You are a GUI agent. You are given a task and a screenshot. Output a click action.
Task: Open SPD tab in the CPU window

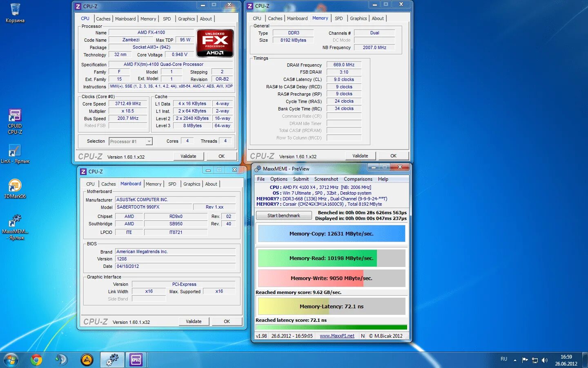[167, 19]
